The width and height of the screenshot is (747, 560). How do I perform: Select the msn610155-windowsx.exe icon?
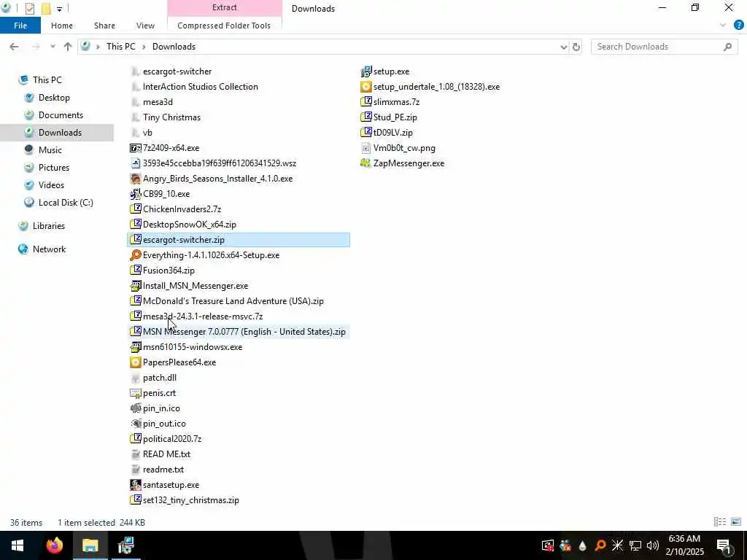tap(135, 347)
